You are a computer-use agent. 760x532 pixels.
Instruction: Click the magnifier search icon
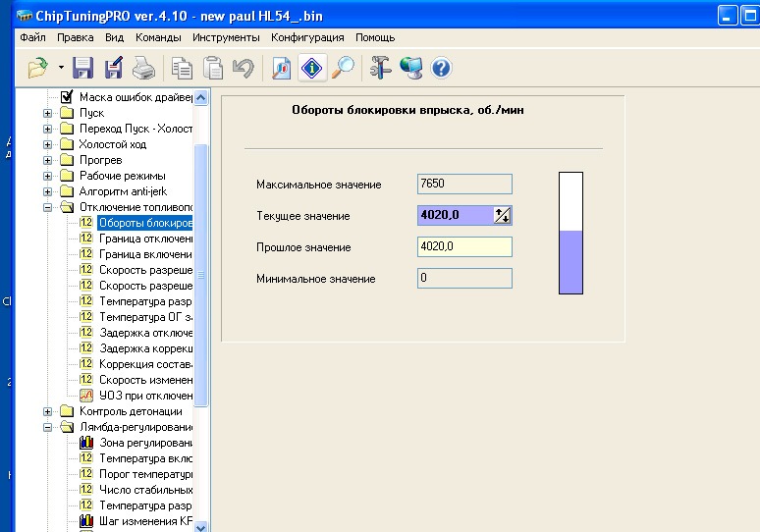[x=343, y=68]
